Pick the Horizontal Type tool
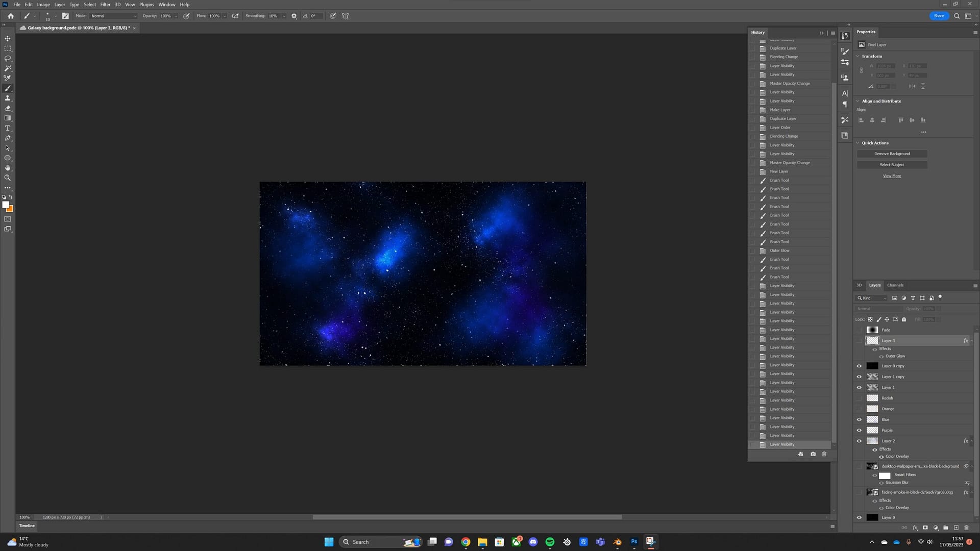The width and height of the screenshot is (980, 551). [8, 128]
